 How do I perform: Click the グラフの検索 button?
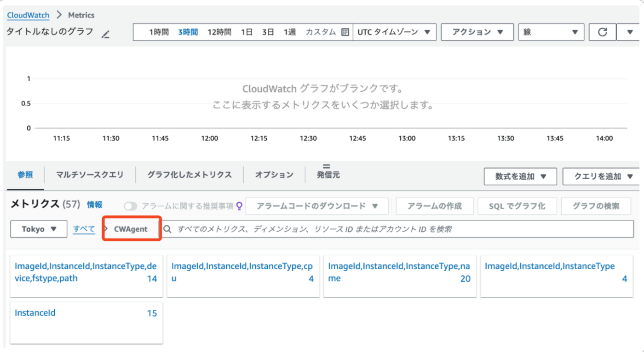[x=596, y=206]
